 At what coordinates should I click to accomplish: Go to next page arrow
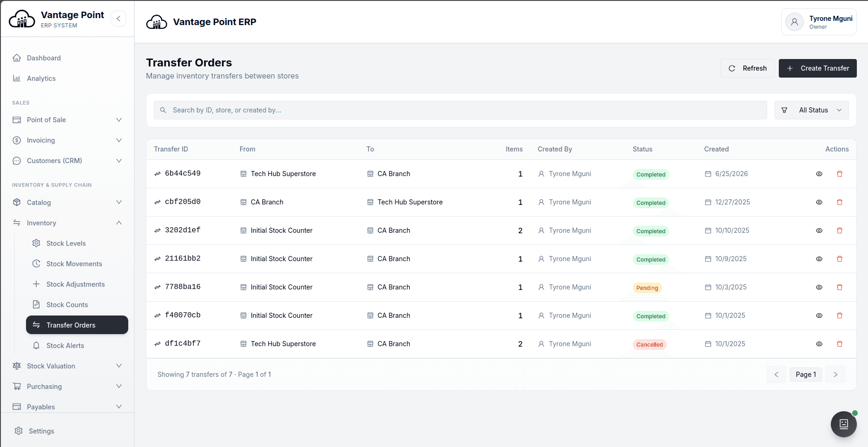(x=835, y=375)
